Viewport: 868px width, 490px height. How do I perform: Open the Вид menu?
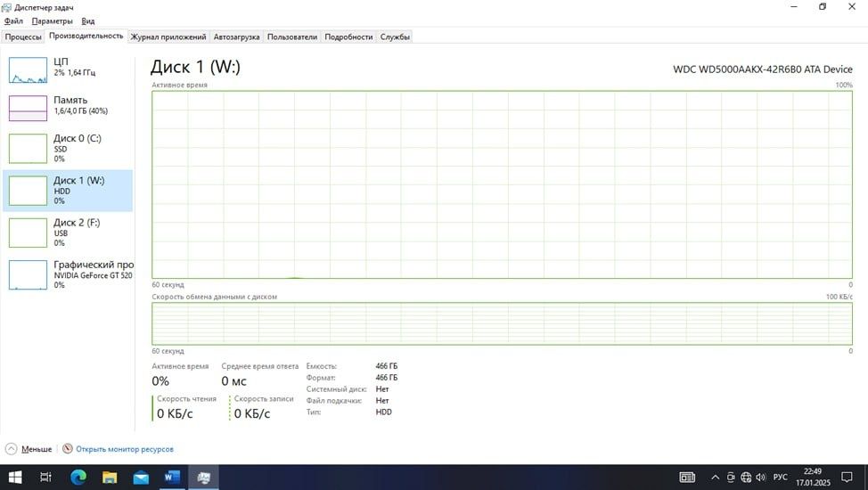click(x=88, y=21)
